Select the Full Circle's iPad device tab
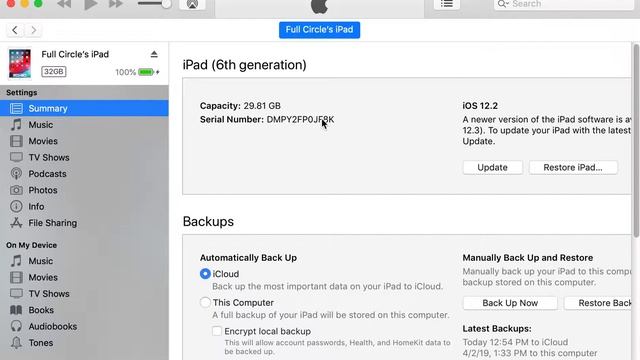 [x=319, y=30]
